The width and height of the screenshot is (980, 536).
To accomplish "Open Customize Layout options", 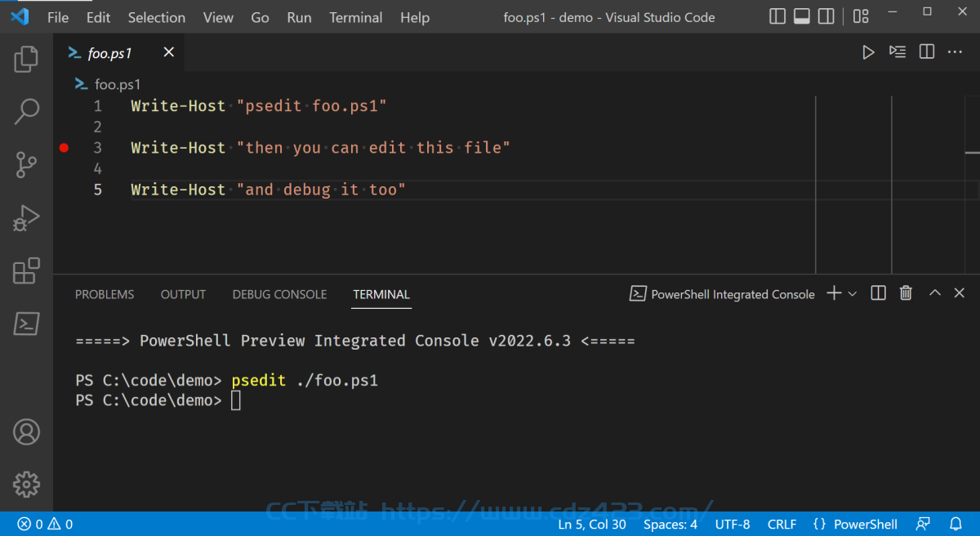I will point(861,16).
